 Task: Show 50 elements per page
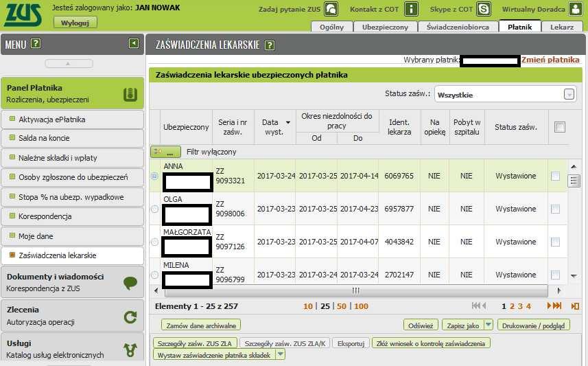point(341,306)
